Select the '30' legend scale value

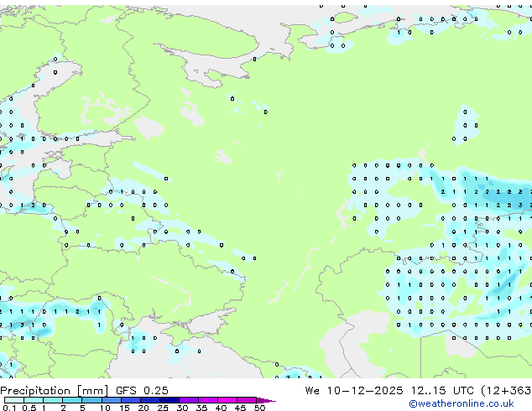pos(182,408)
